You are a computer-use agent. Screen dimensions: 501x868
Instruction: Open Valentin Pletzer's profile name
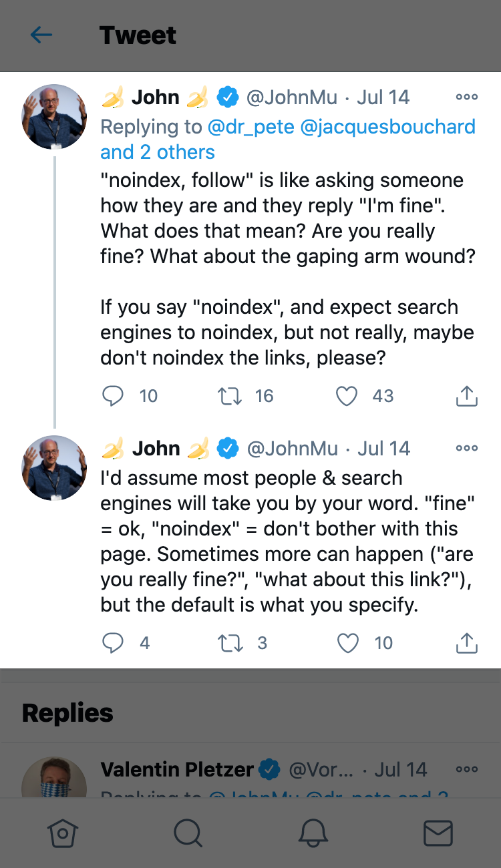177,770
